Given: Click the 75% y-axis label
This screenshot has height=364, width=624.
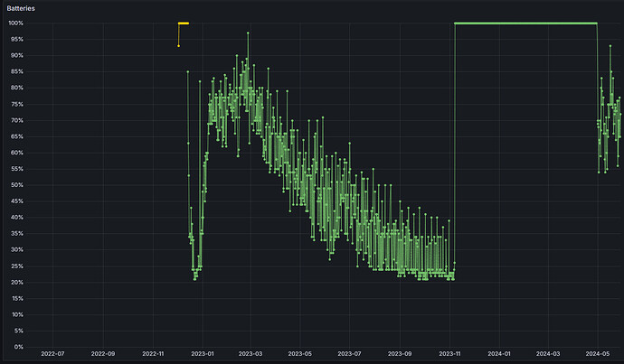Looking at the screenshot, I should click(x=17, y=104).
